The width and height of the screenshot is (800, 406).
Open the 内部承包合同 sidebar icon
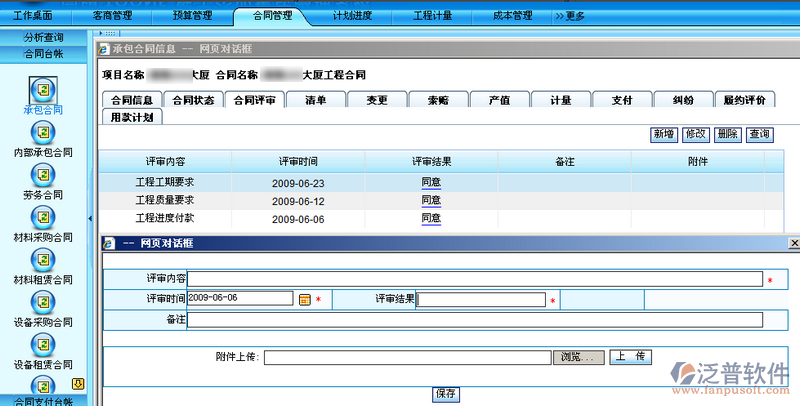point(43,134)
